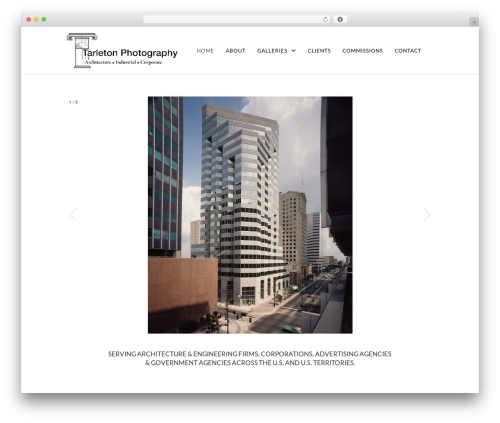Viewport: 500px width, 423px height.
Task: Open the Clients page
Action: click(319, 51)
